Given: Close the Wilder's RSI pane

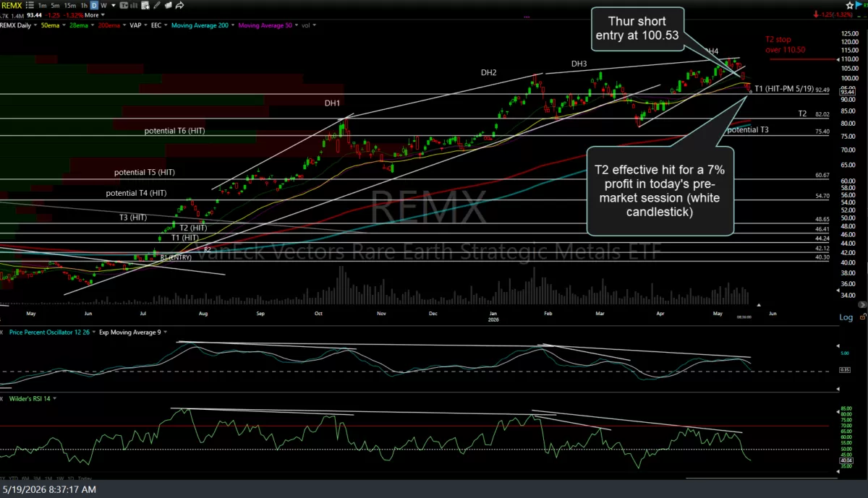Looking at the screenshot, I should (x=1, y=398).
